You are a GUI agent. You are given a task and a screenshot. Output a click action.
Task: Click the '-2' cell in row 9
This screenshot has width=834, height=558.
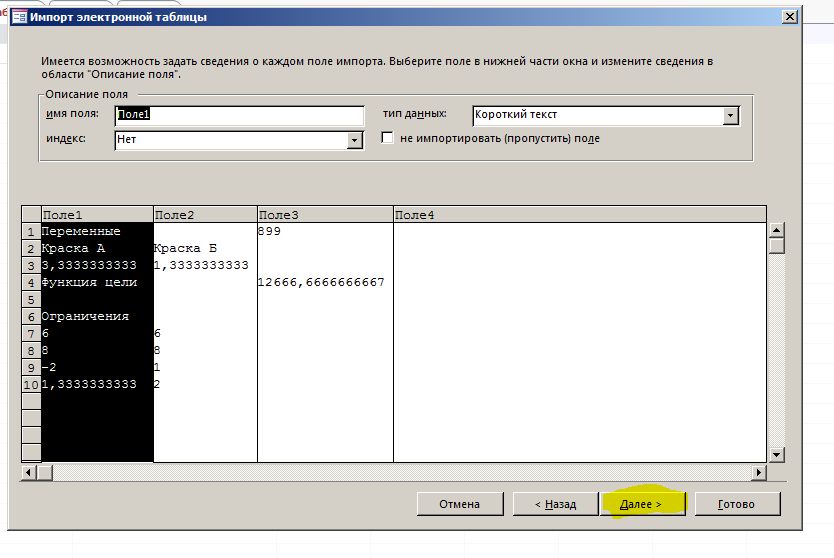pyautogui.click(x=97, y=368)
